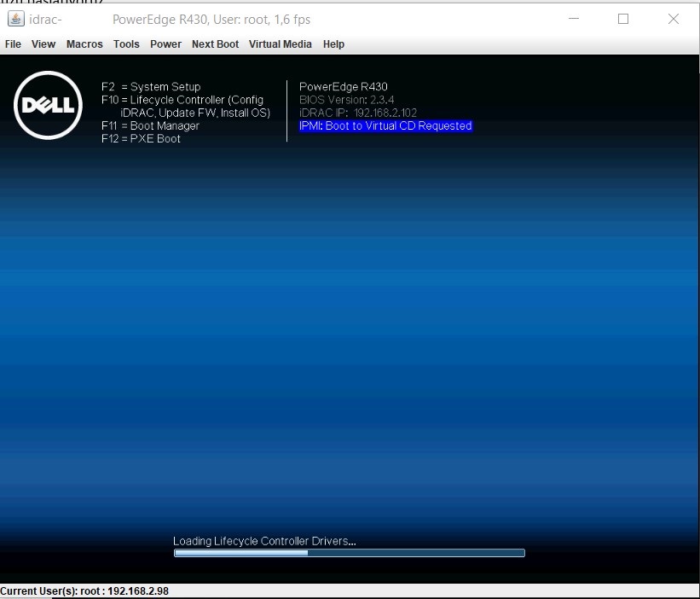The width and height of the screenshot is (700, 599).
Task: Open the Tools menu
Action: click(x=126, y=44)
